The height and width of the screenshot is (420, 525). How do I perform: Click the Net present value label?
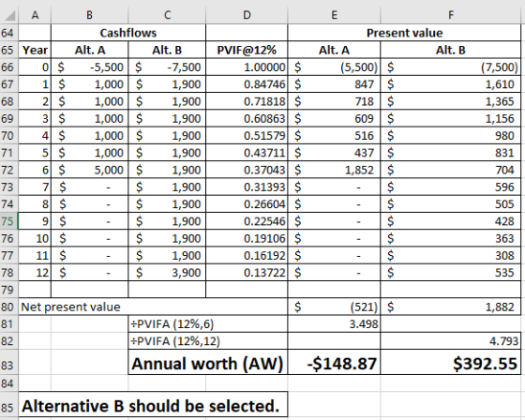pyautogui.click(x=70, y=307)
